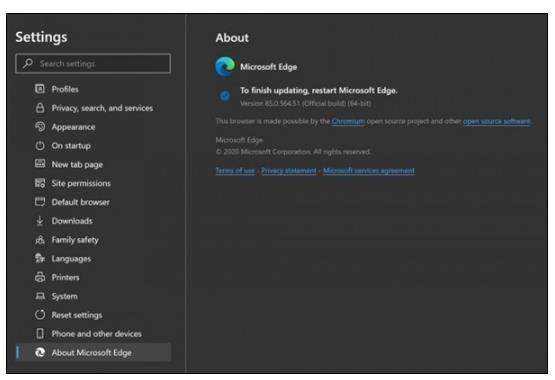555x380 pixels.
Task: Open the On startup section
Action: point(71,146)
